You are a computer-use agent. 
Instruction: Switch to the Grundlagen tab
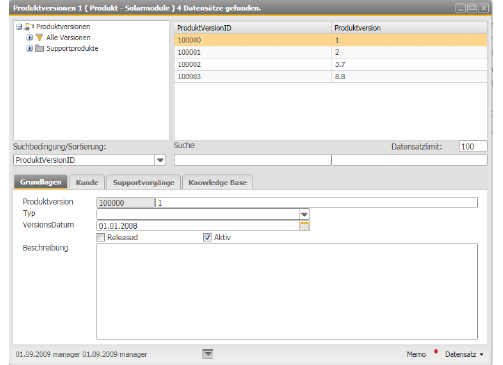click(x=41, y=182)
